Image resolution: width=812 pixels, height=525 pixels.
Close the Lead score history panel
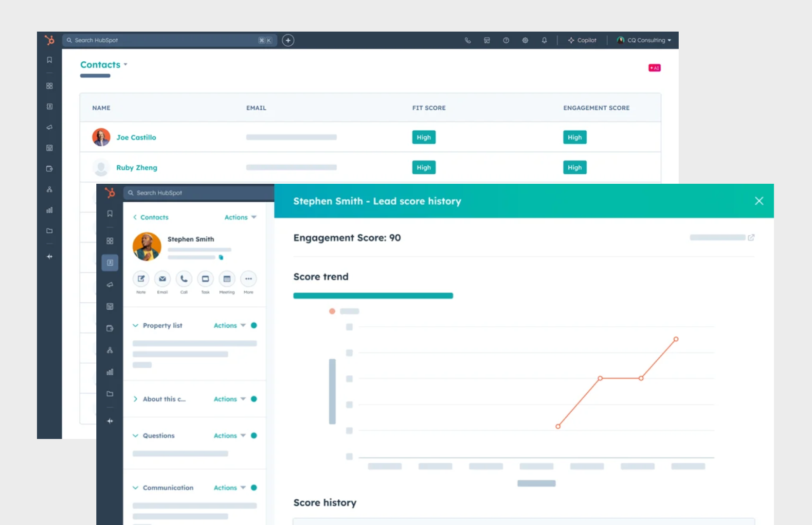pyautogui.click(x=759, y=201)
